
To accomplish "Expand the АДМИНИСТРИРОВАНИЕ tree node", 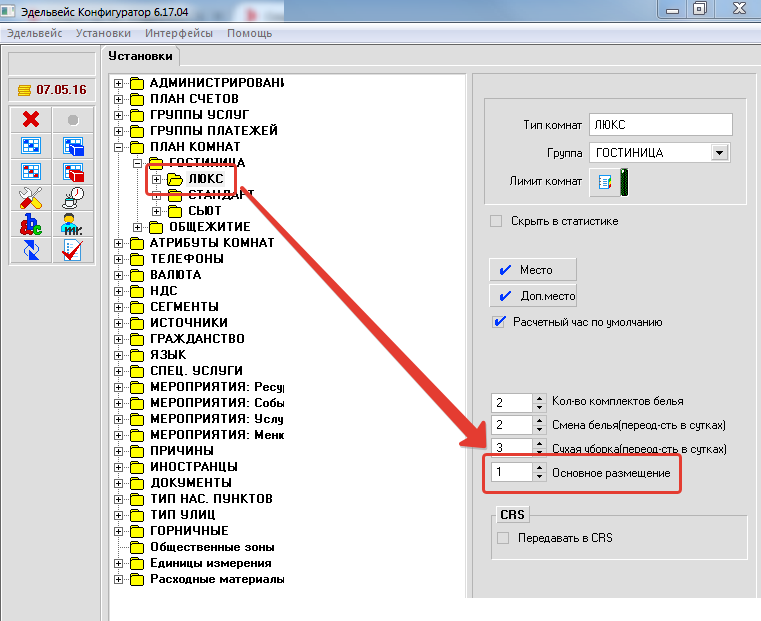I will 119,83.
